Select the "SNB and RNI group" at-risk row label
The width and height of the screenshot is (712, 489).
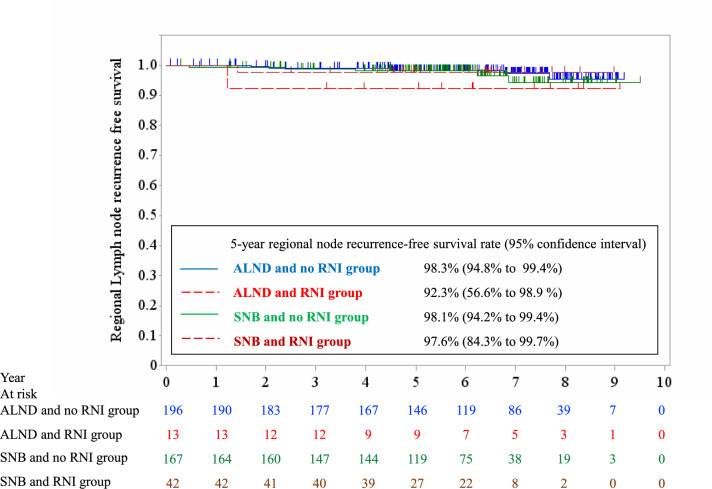pyautogui.click(x=62, y=480)
